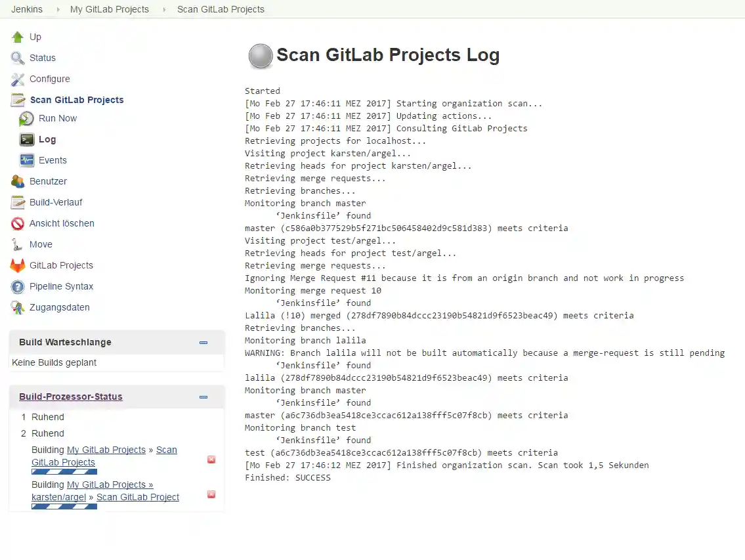Screen dimensions: 745x560
Task: Abort the karsten/argel Scan GitLab Project build
Action: pos(211,494)
